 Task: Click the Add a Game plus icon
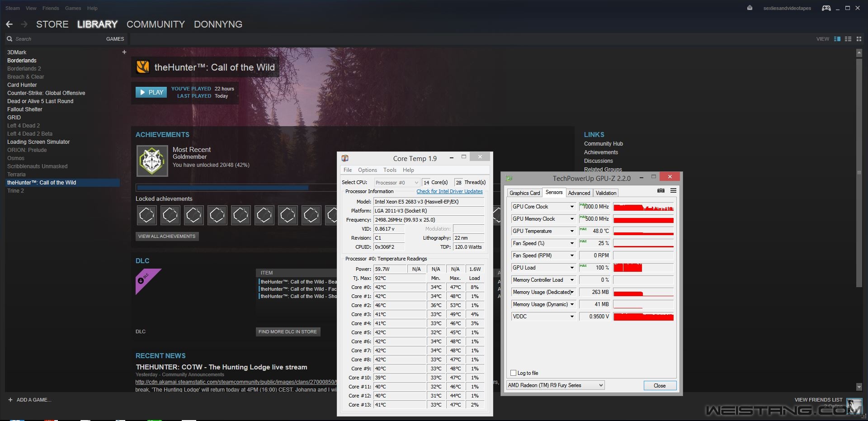(x=10, y=400)
